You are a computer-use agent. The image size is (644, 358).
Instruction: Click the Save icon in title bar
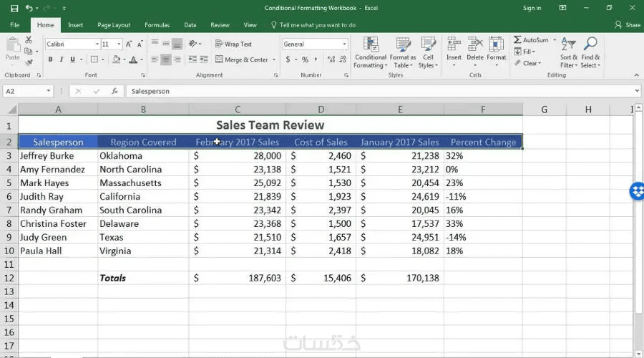tap(14, 8)
